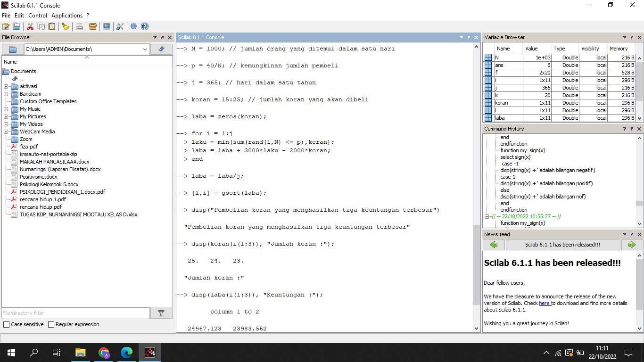
Task: Open the Control menu
Action: pyautogui.click(x=38, y=16)
